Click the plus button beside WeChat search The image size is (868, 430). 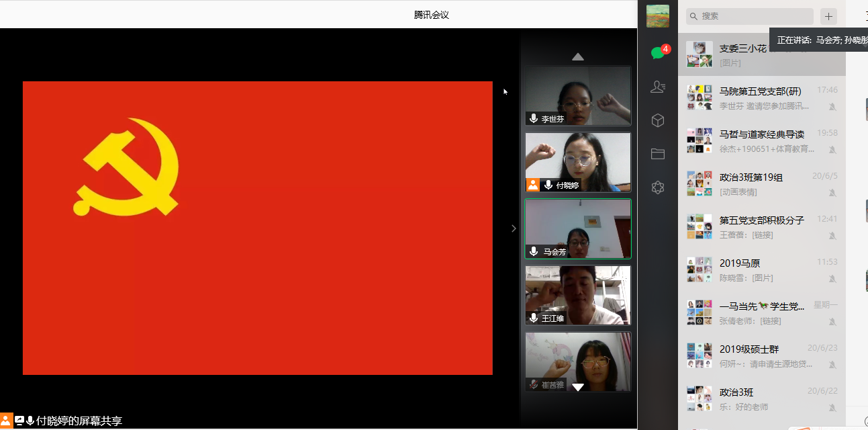828,16
